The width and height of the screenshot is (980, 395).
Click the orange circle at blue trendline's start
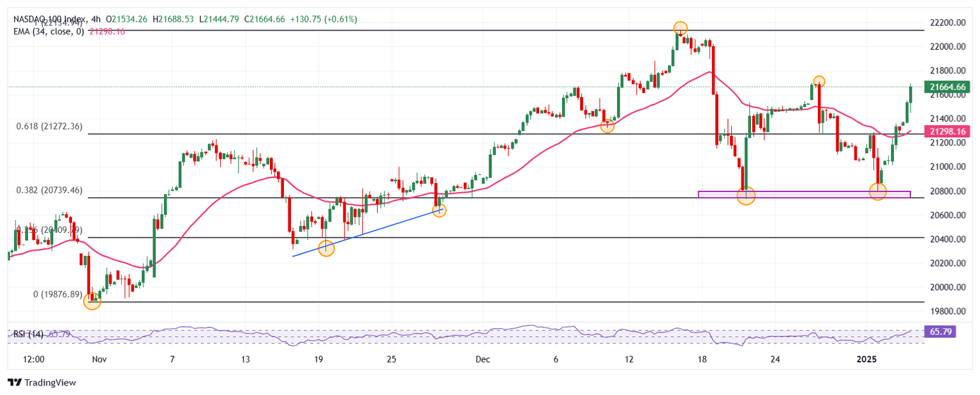coord(326,248)
